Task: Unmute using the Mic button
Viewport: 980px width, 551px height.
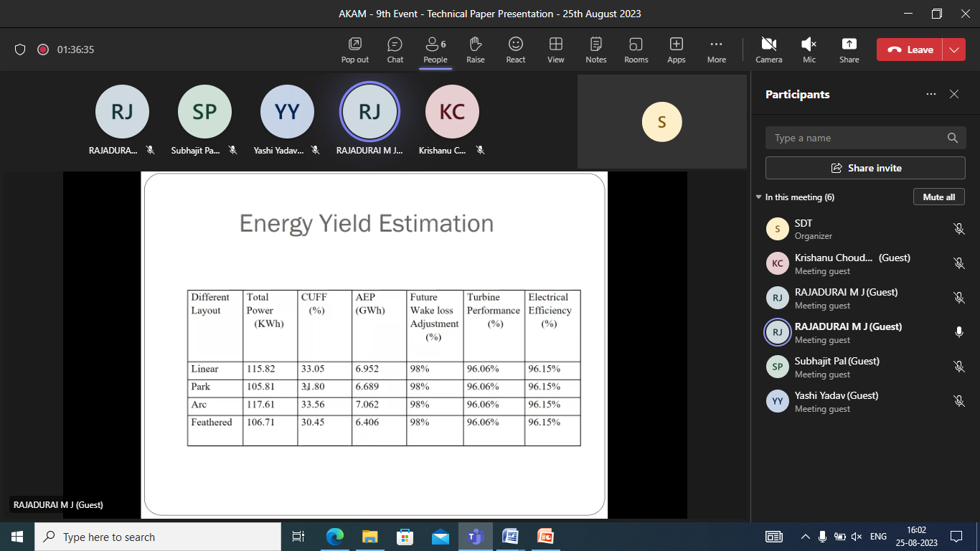Action: point(809,49)
